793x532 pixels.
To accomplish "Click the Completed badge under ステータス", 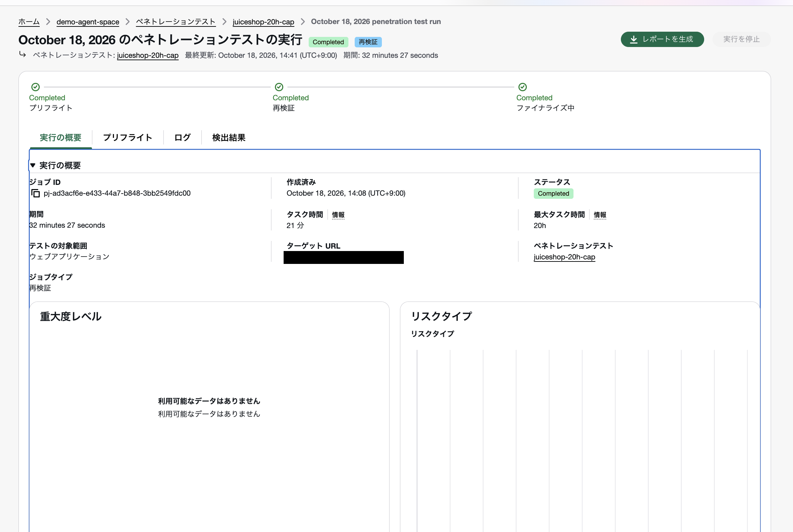I will 553,194.
